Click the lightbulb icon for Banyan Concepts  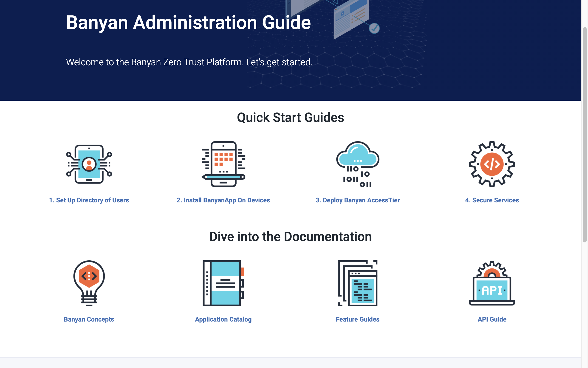(89, 283)
